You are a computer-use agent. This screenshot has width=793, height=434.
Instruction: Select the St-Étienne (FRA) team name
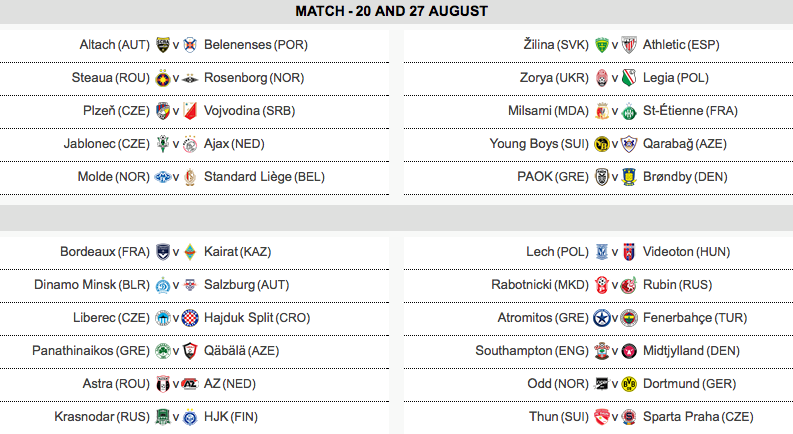(x=690, y=111)
